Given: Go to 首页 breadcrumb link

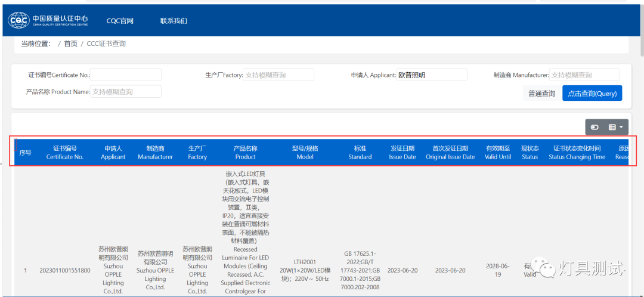Looking at the screenshot, I should pos(70,44).
